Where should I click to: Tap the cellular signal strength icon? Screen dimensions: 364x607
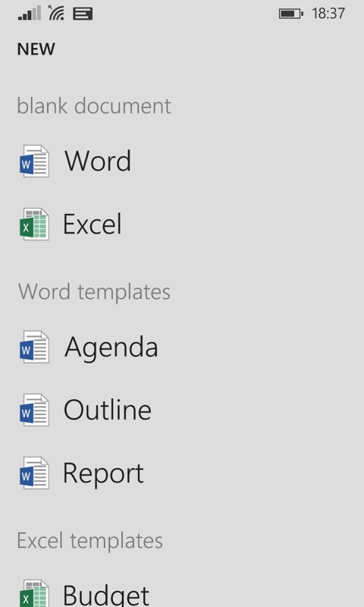(30, 14)
